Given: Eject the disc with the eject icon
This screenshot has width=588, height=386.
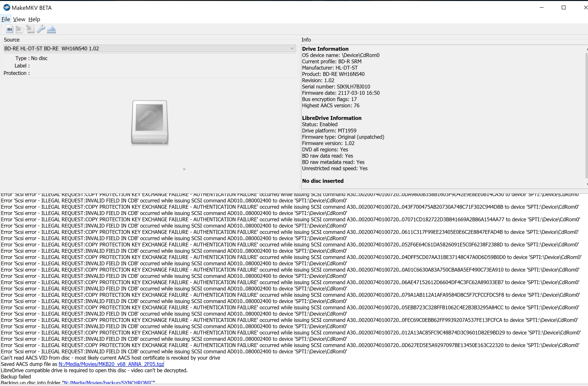Looking at the screenshot, I should click(51, 29).
